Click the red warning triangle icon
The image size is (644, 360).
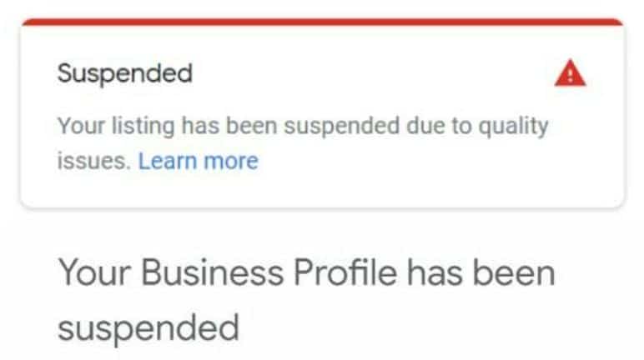pyautogui.click(x=570, y=74)
